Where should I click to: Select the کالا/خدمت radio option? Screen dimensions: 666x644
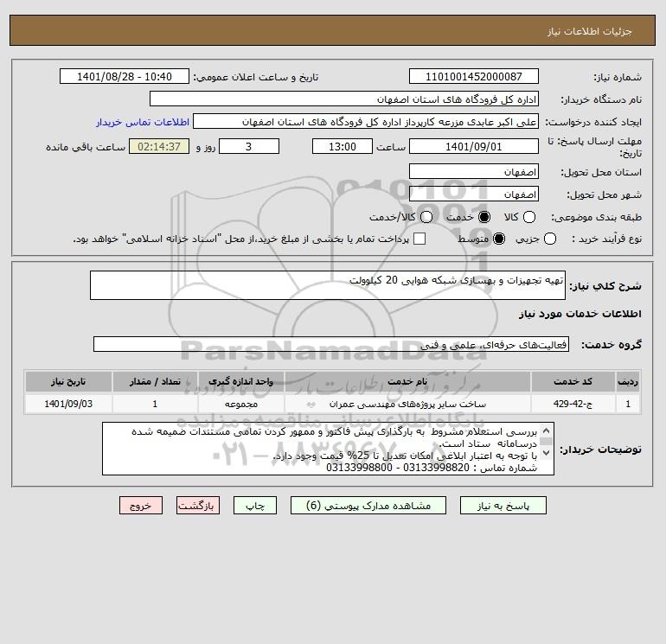tap(426, 217)
